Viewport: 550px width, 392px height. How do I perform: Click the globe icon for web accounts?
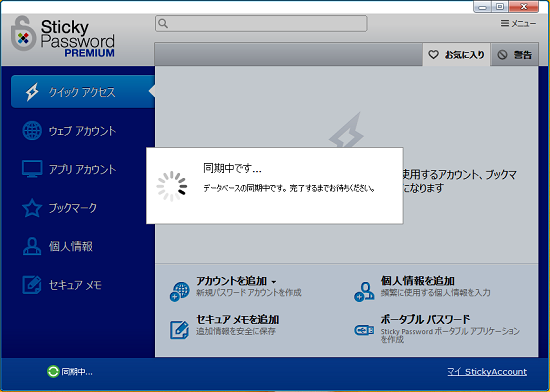tap(32, 130)
